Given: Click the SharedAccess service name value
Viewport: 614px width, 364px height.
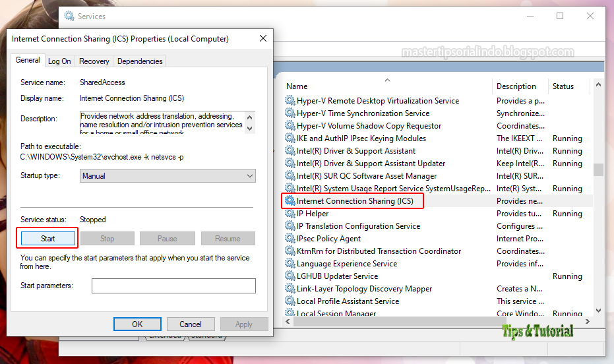Looking at the screenshot, I should pos(102,82).
